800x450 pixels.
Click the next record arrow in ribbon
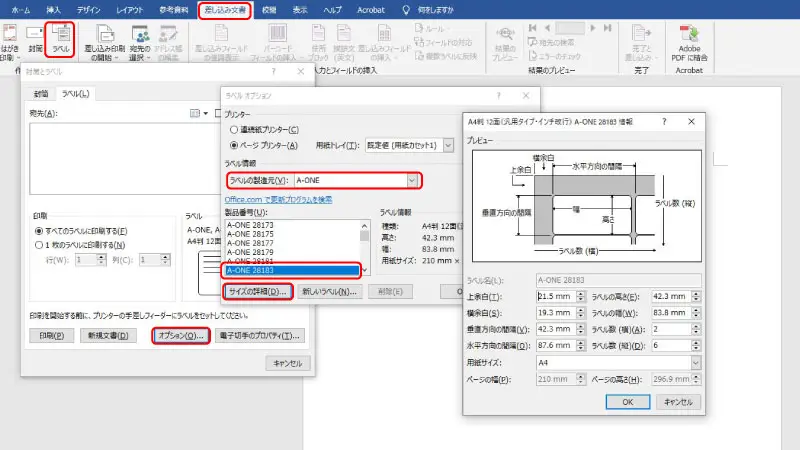click(x=593, y=28)
